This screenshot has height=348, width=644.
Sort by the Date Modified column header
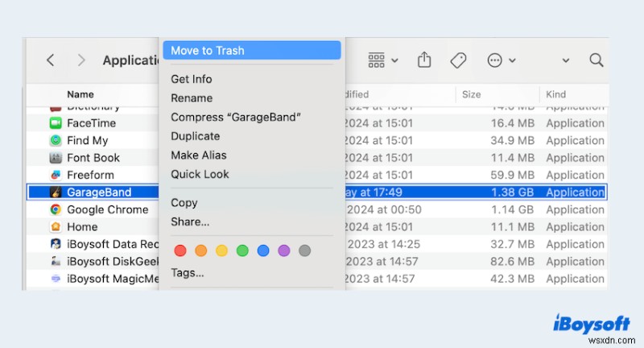pyautogui.click(x=357, y=94)
